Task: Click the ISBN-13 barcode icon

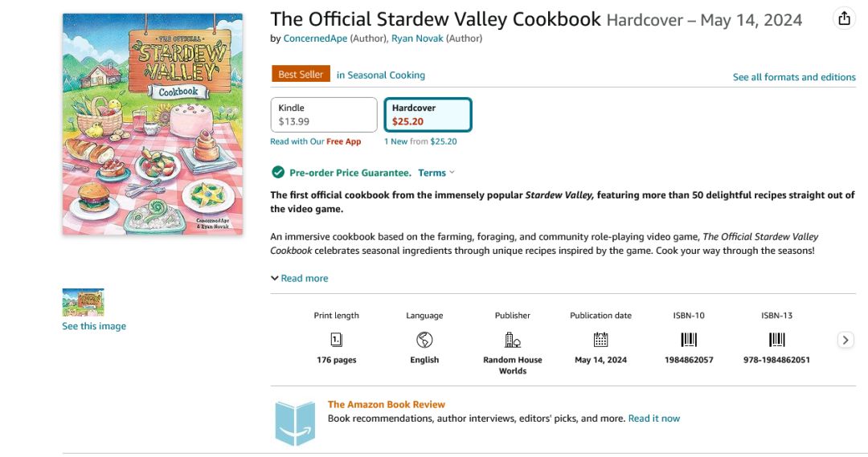Action: click(776, 340)
